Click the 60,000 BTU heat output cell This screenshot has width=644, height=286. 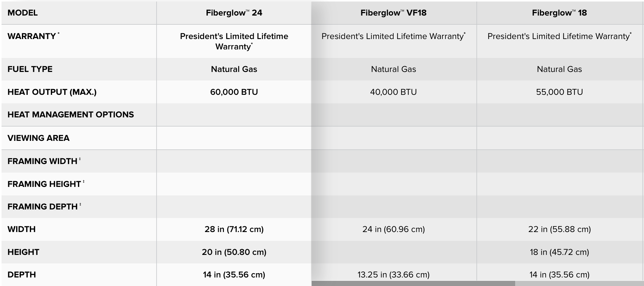pos(234,92)
